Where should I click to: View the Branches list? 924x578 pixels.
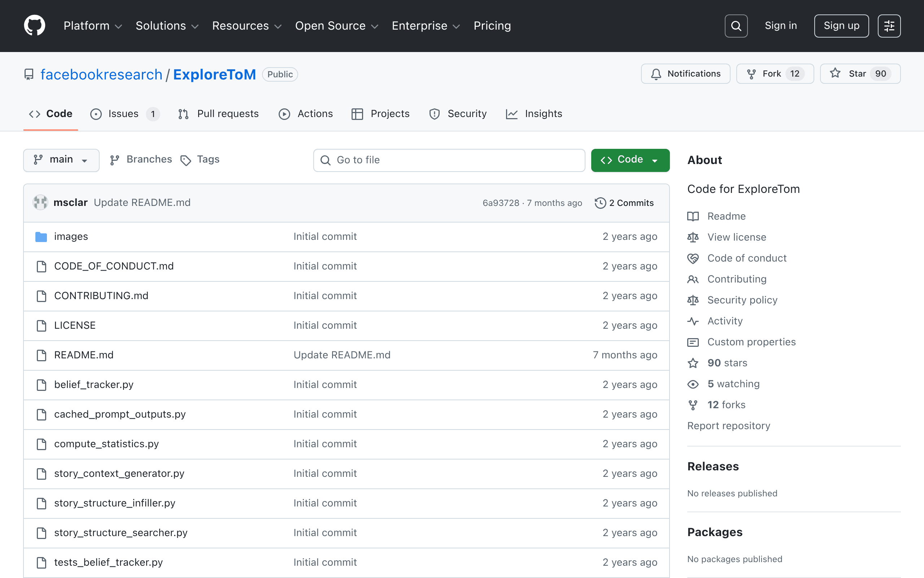(x=140, y=159)
